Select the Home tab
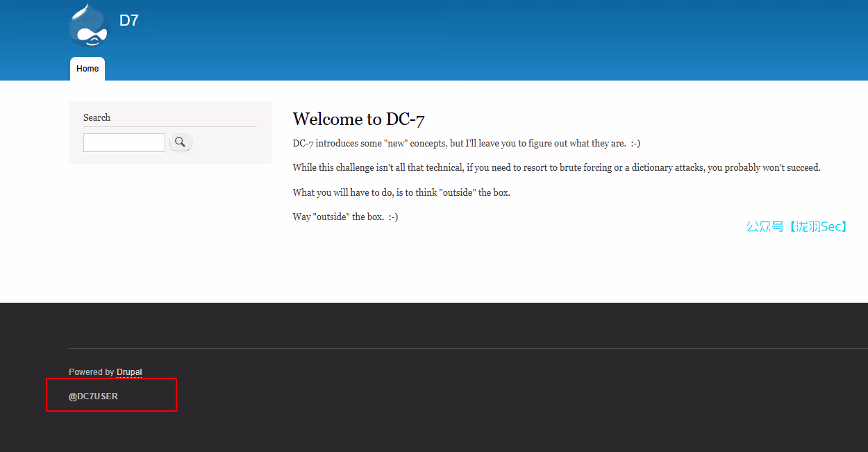 coord(87,69)
